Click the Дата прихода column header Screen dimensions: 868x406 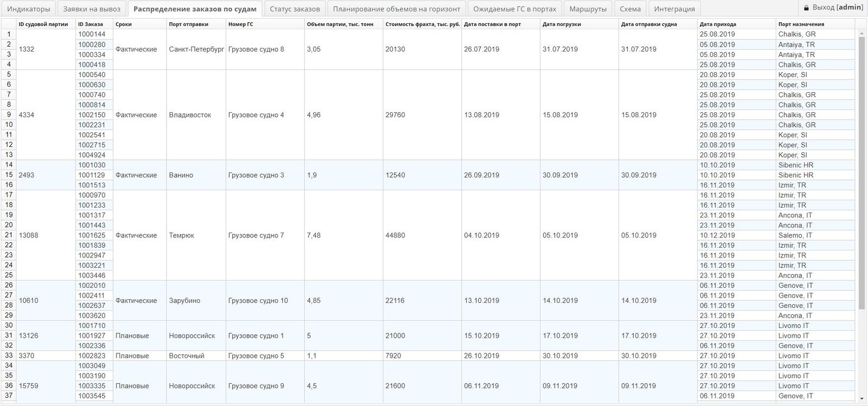pyautogui.click(x=737, y=24)
